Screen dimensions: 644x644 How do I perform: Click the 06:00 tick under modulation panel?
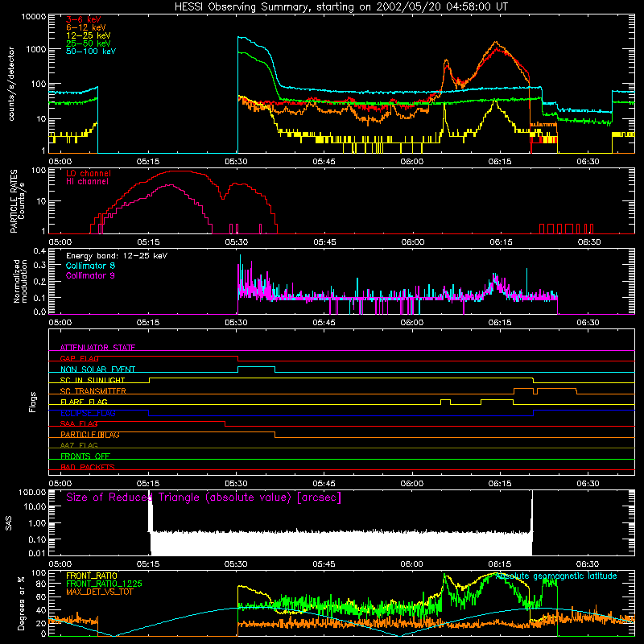(412, 323)
